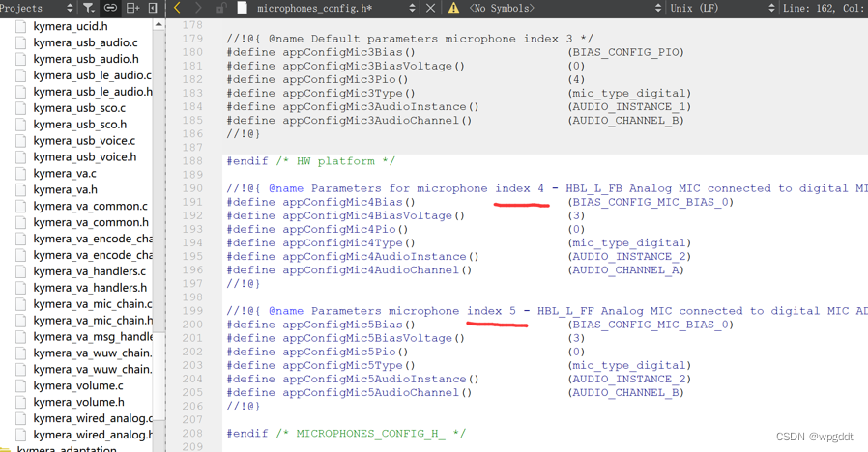Open the Unix (LF) line ending dropdown
This screenshot has height=452, width=868.
click(x=771, y=8)
